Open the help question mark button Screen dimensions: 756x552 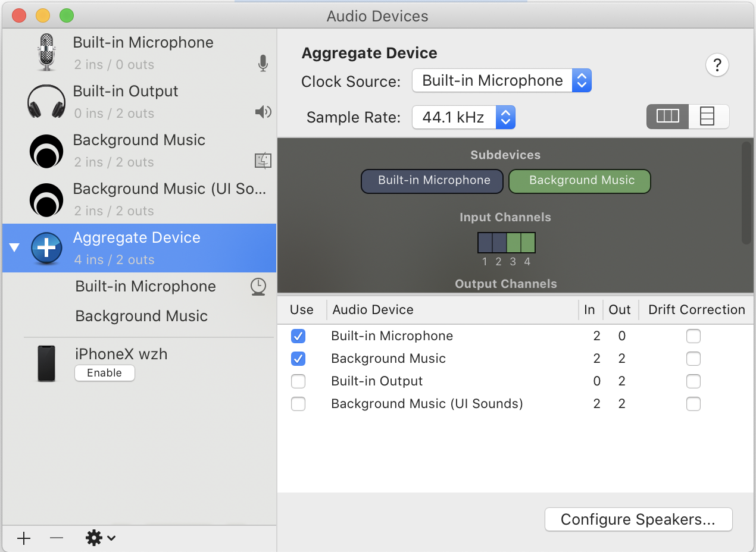717,65
